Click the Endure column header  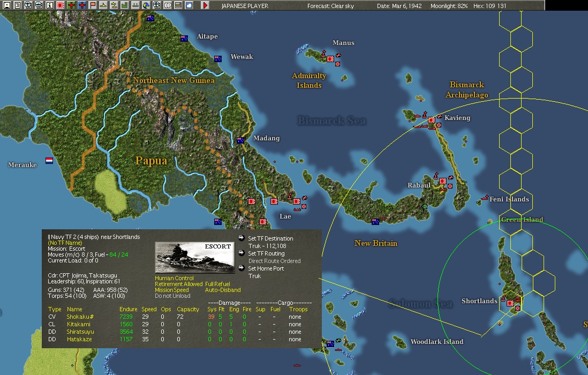coord(128,309)
